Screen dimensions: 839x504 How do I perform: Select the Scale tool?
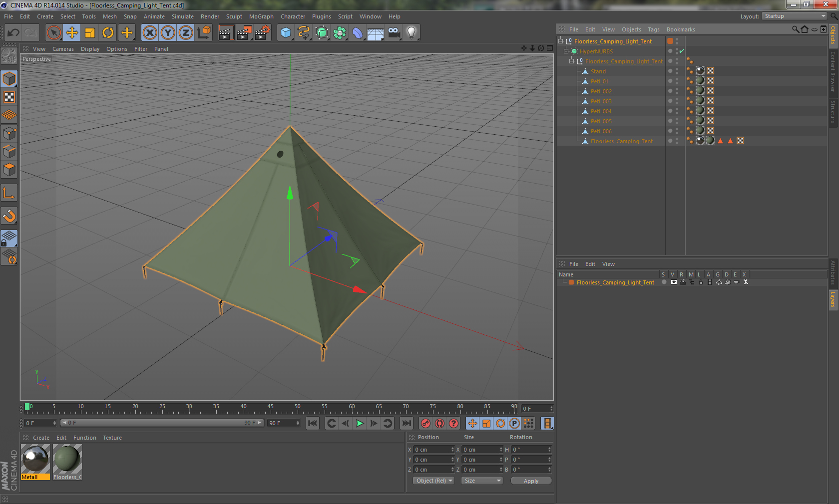click(x=90, y=33)
